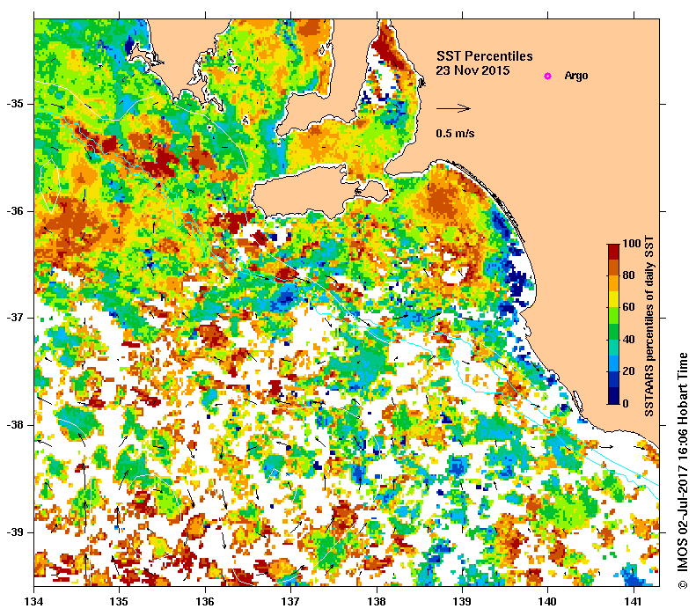
Task: Click the colorbar value "60"
Action: (628, 307)
